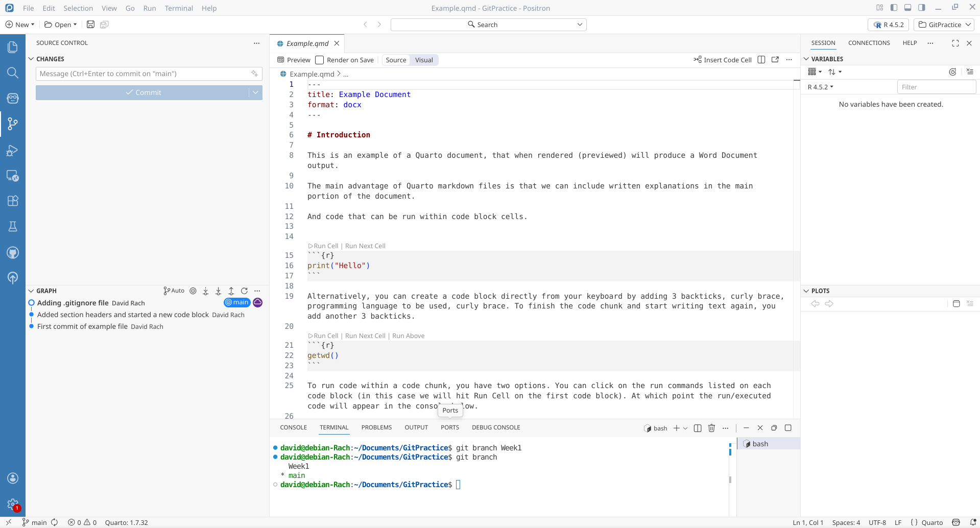Open the GitPractice project dropdown
Image resolution: width=980 pixels, height=528 pixels.
click(944, 25)
